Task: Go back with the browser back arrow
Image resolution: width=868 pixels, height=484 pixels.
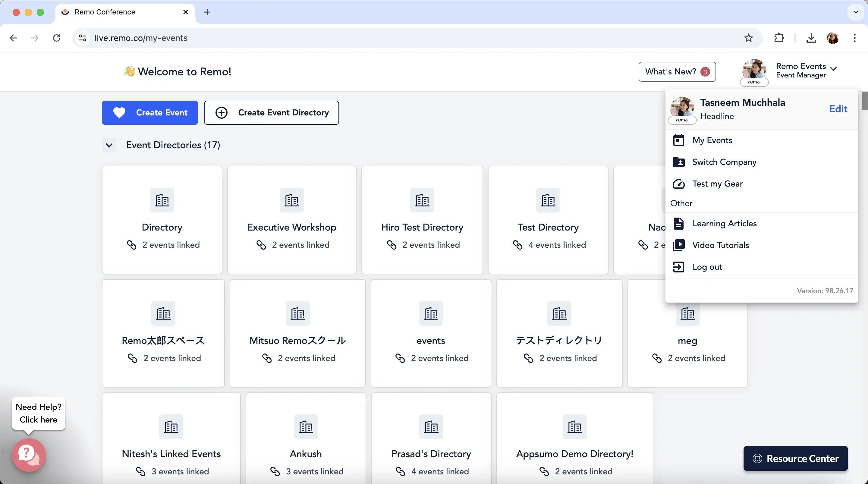Action: [x=13, y=38]
